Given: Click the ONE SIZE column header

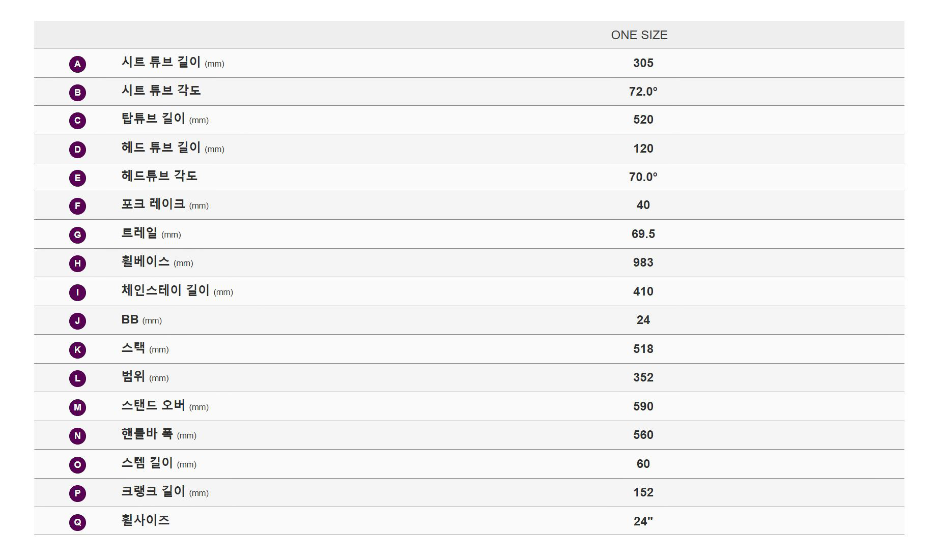Looking at the screenshot, I should coord(639,35).
